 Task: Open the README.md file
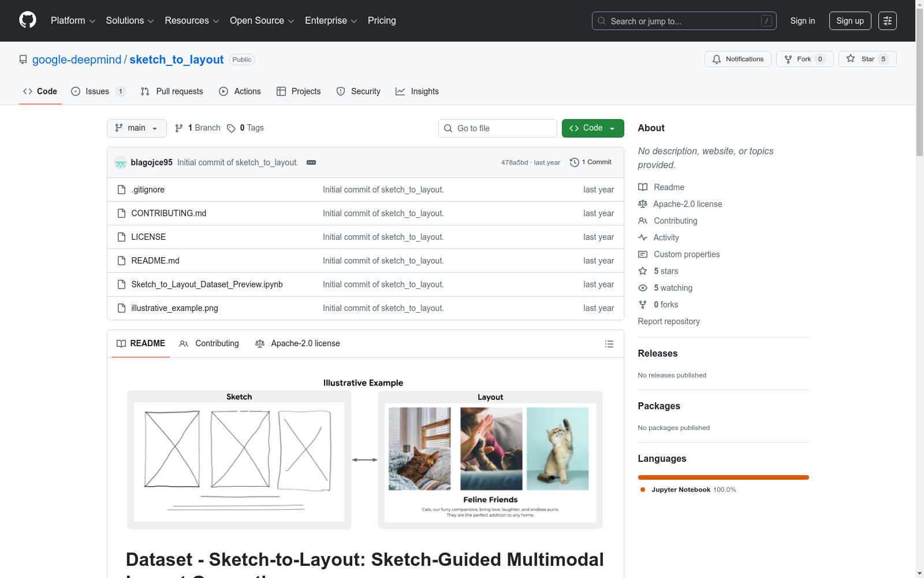(155, 261)
